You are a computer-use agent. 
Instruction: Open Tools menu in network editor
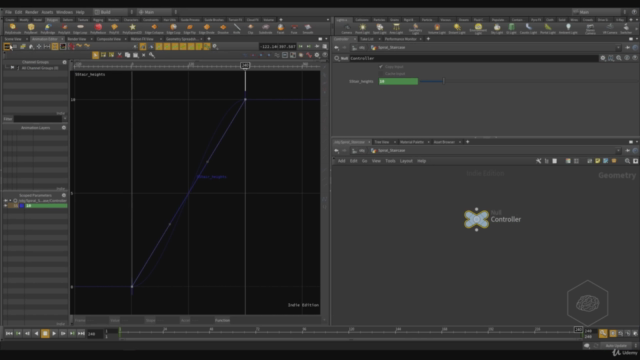click(x=390, y=161)
